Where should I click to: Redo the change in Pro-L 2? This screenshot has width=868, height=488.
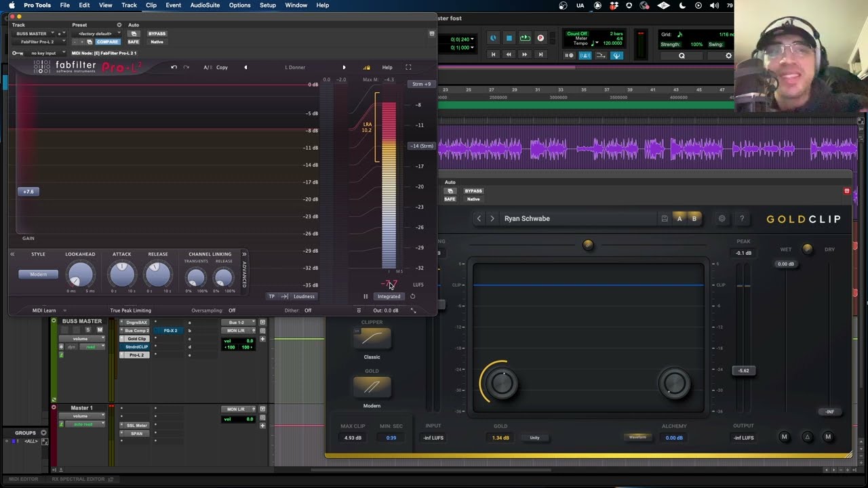point(186,67)
